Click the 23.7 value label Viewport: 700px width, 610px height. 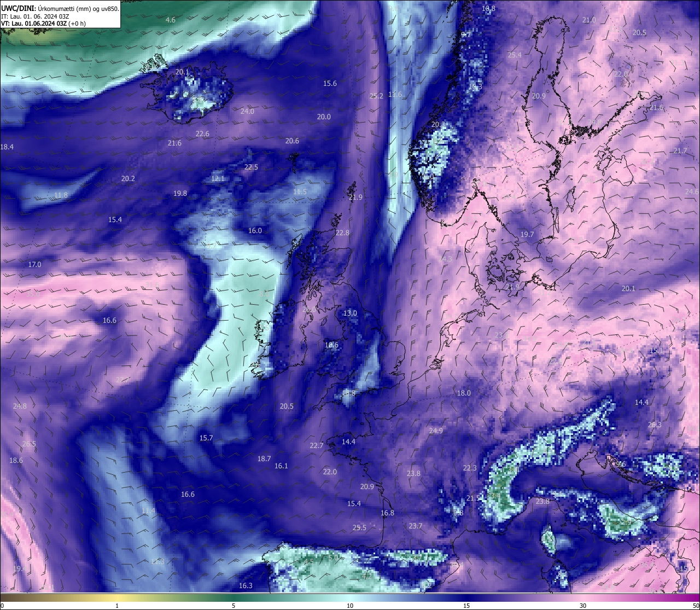point(416,526)
